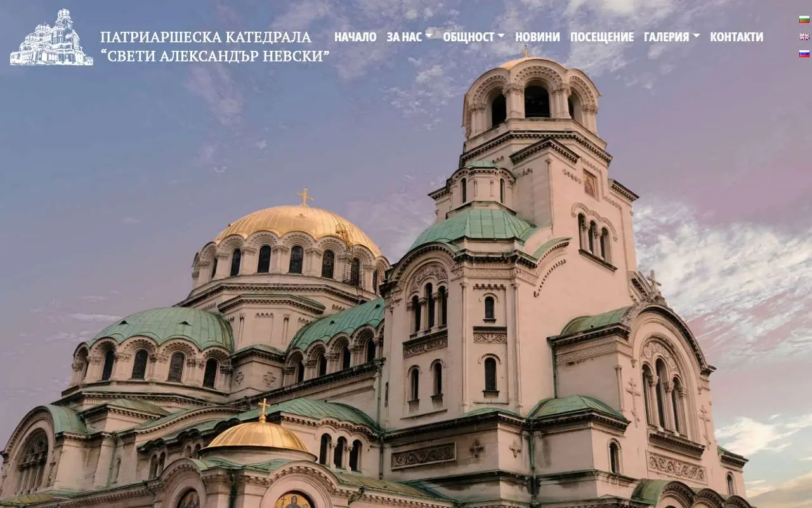The width and height of the screenshot is (812, 508).
Task: Switch language with the Russian flag
Action: click(x=804, y=53)
